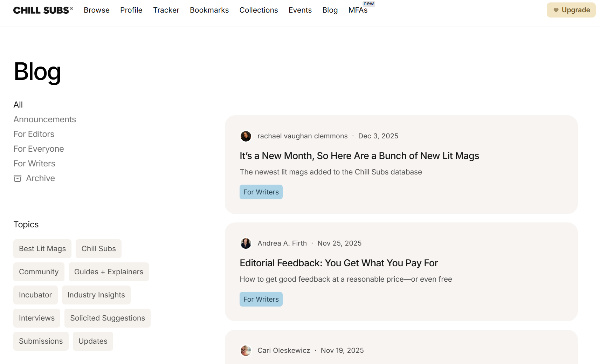Click For Writers tag on New Lit Mags post
Viewport: 600px width, 364px height.
click(x=261, y=192)
